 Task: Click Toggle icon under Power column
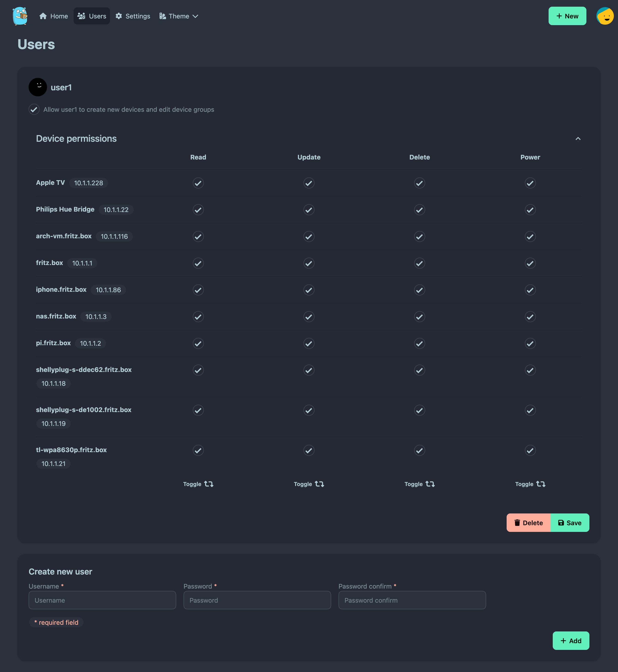[x=541, y=484]
